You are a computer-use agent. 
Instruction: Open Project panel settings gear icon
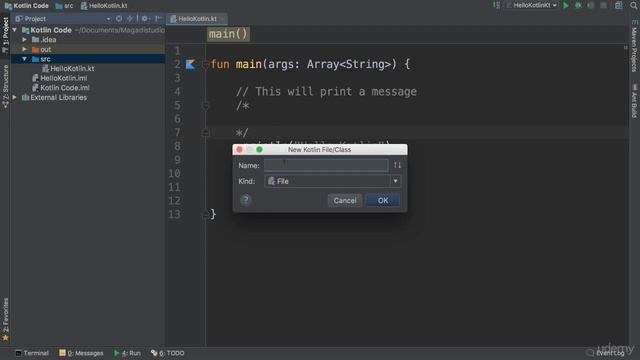pos(144,19)
